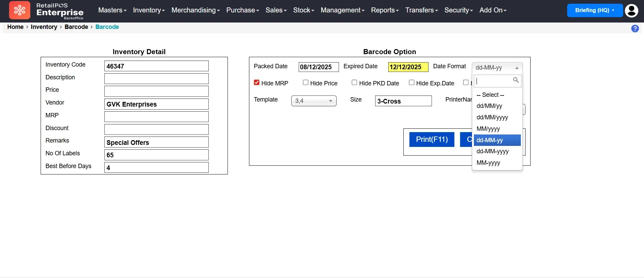Click the No Of Labels input field
The height and width of the screenshot is (278, 644).
(156, 155)
